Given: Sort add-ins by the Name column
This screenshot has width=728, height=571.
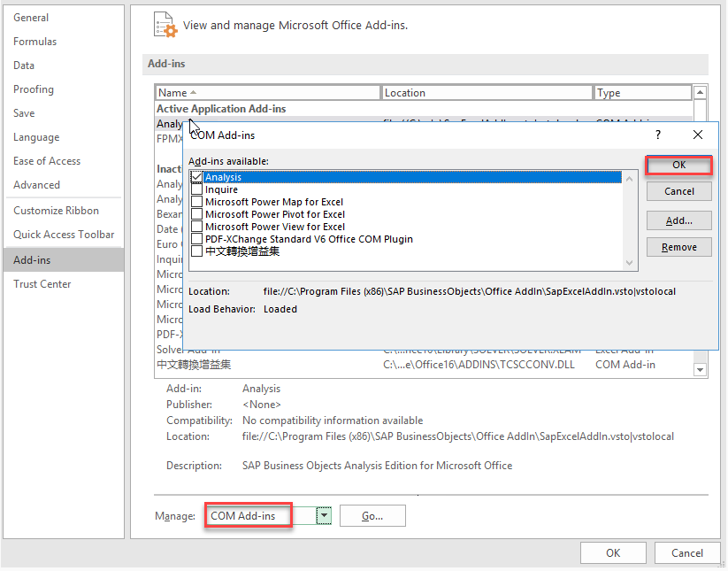Looking at the screenshot, I should 172,92.
